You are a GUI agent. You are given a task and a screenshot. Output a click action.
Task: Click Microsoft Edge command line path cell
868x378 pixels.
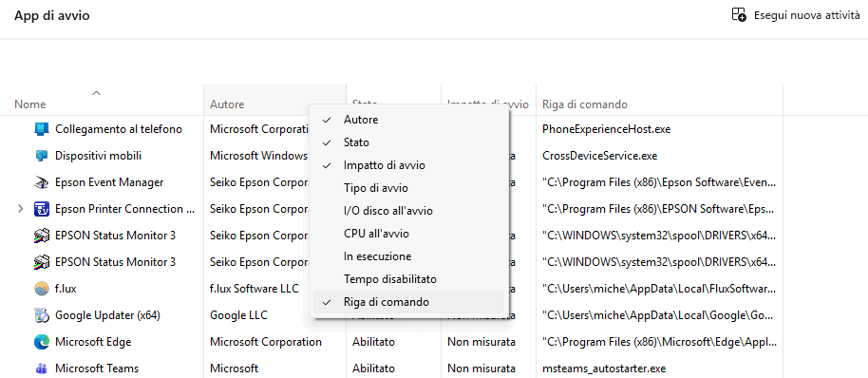tap(659, 342)
